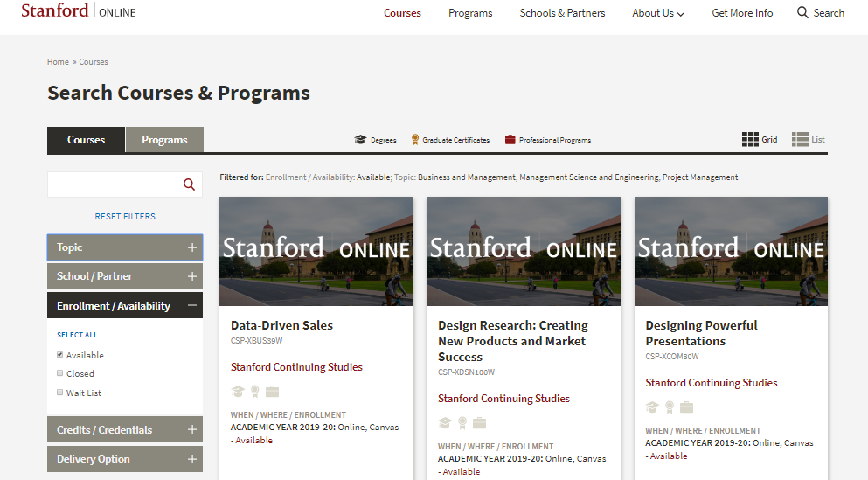Click certificate ribbon icon on Data-Driven Sales card
Image resolution: width=868 pixels, height=480 pixels.
tap(255, 392)
